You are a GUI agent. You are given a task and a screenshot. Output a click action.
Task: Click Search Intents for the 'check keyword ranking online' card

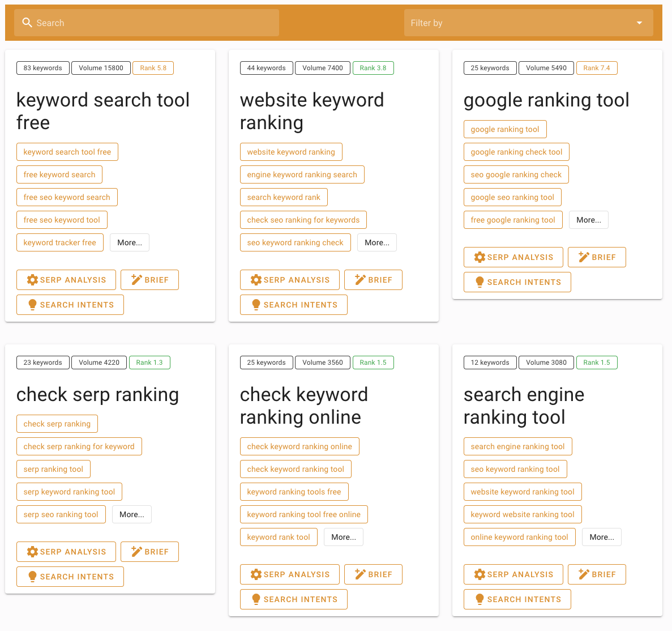(293, 599)
